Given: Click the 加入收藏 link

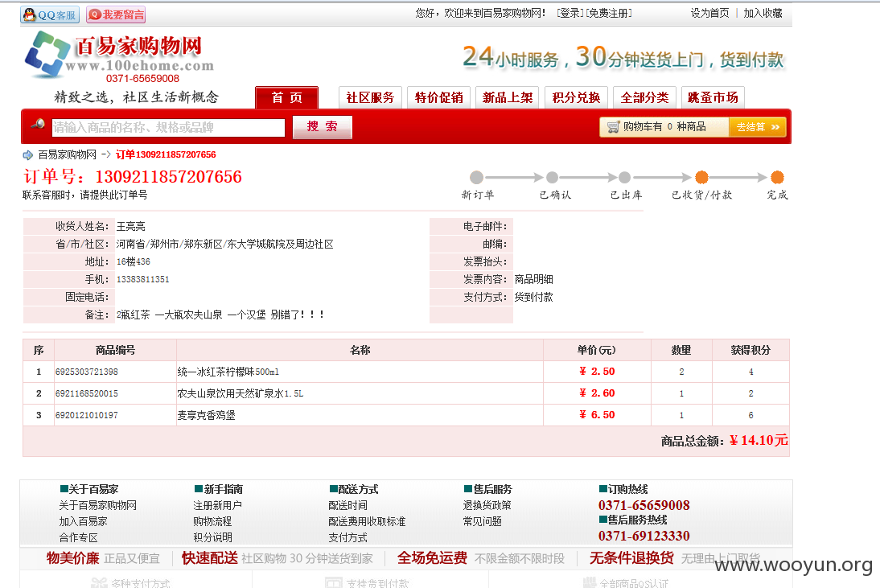Looking at the screenshot, I should [763, 13].
